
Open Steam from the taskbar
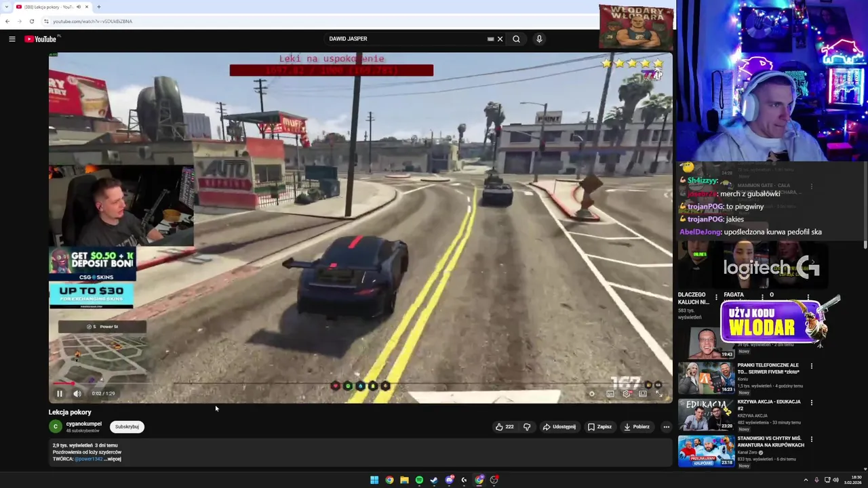(x=434, y=480)
